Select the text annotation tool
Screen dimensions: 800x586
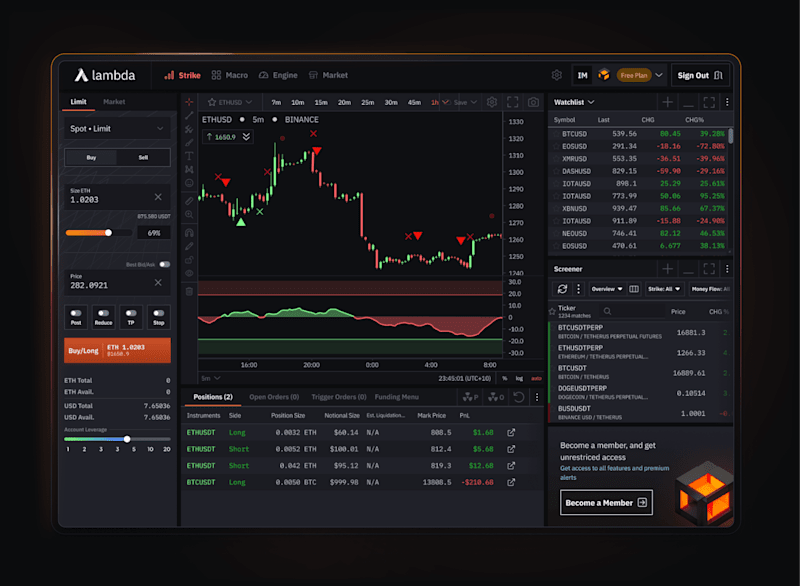189,156
